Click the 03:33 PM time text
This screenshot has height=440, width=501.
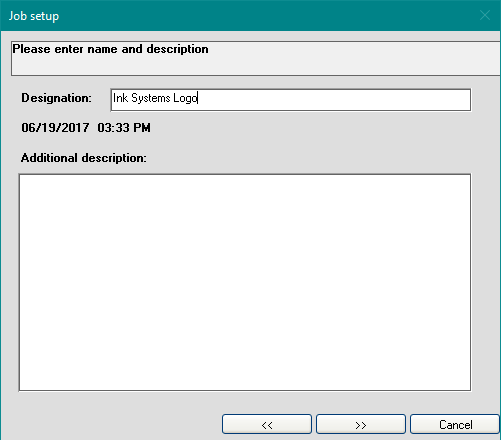click(124, 128)
